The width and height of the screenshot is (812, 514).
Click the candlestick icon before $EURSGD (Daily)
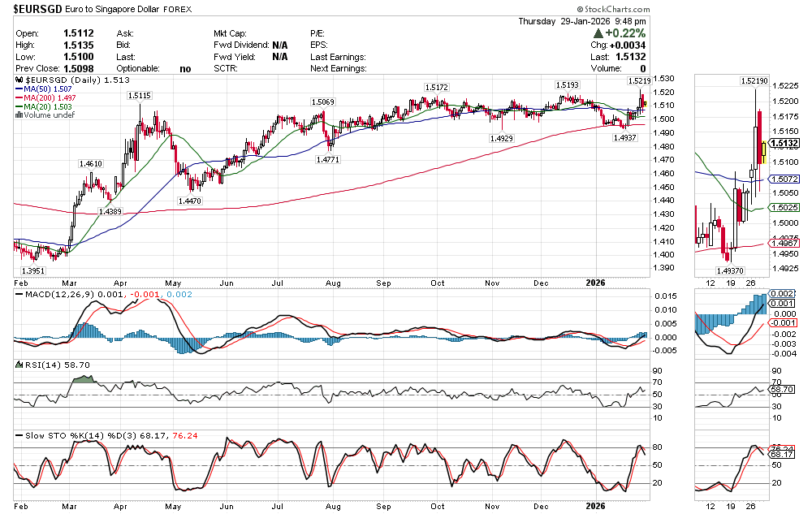(x=19, y=80)
